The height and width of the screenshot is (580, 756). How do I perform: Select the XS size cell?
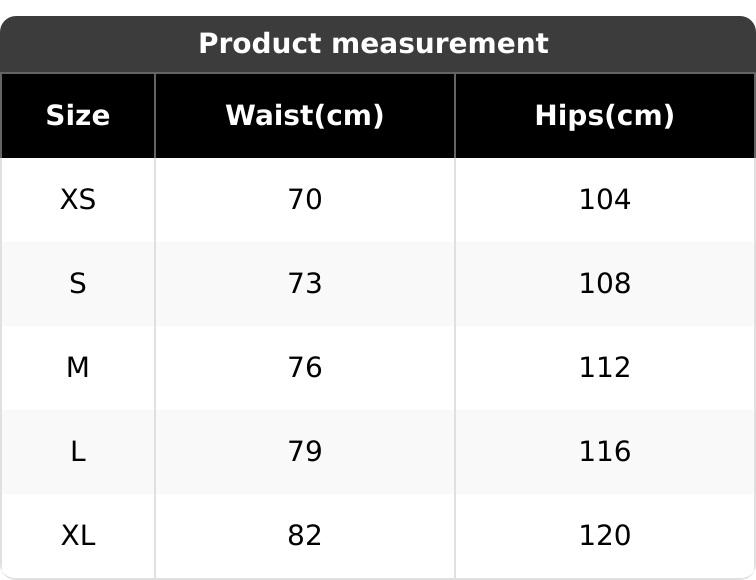tap(78, 200)
